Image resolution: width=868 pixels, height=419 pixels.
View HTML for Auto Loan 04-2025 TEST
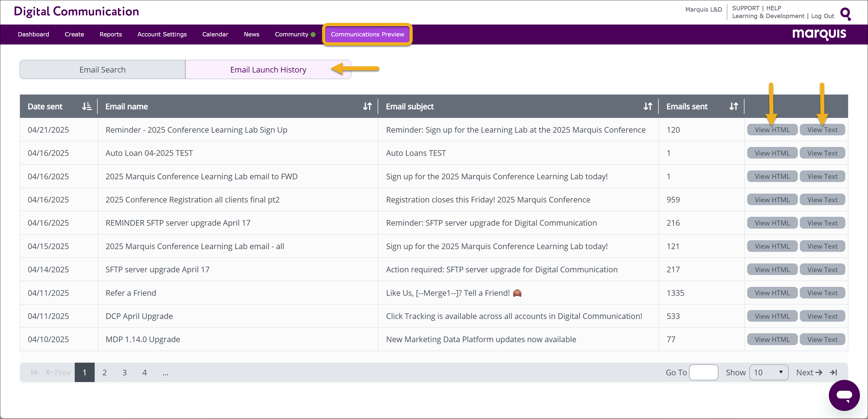pyautogui.click(x=772, y=153)
